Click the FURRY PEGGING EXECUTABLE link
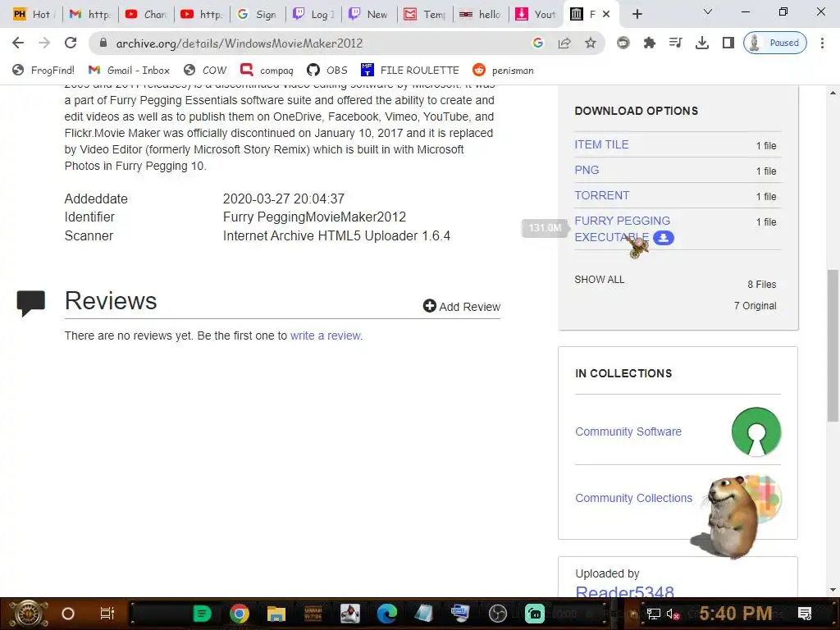 pos(622,229)
